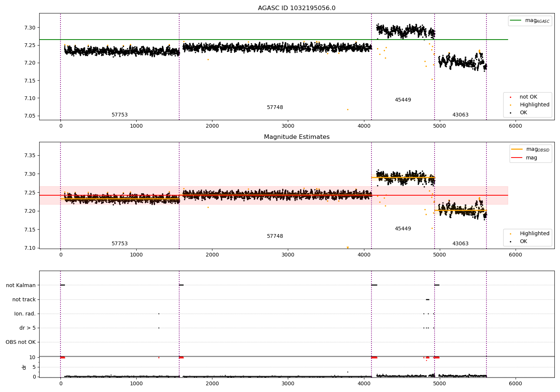The width and height of the screenshot is (560, 392).
Task: Click the 'dr' y-axis label
Action: coord(24,367)
